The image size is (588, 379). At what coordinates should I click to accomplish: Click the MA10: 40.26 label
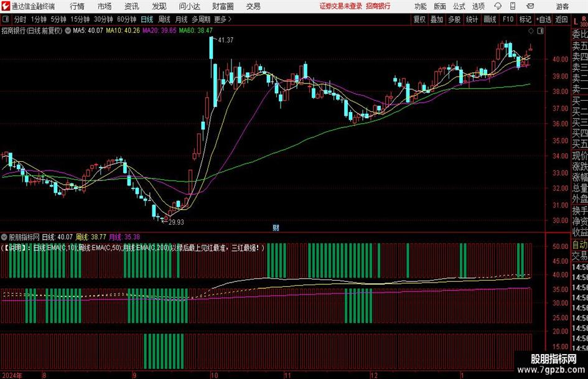[x=123, y=30]
